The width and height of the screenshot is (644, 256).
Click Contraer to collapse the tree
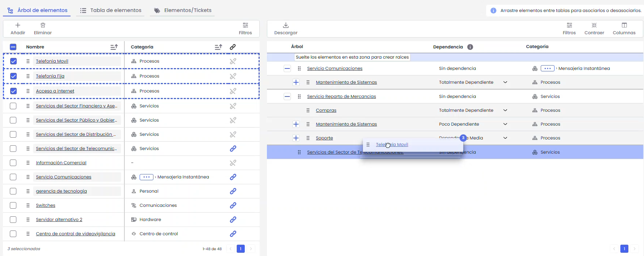point(594,28)
